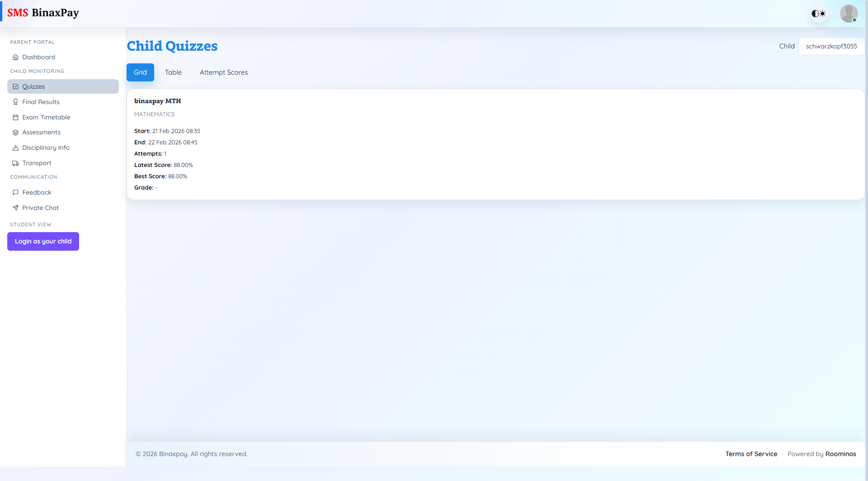Click the Private Chat send icon
Image resolution: width=868 pixels, height=481 pixels.
(16, 208)
